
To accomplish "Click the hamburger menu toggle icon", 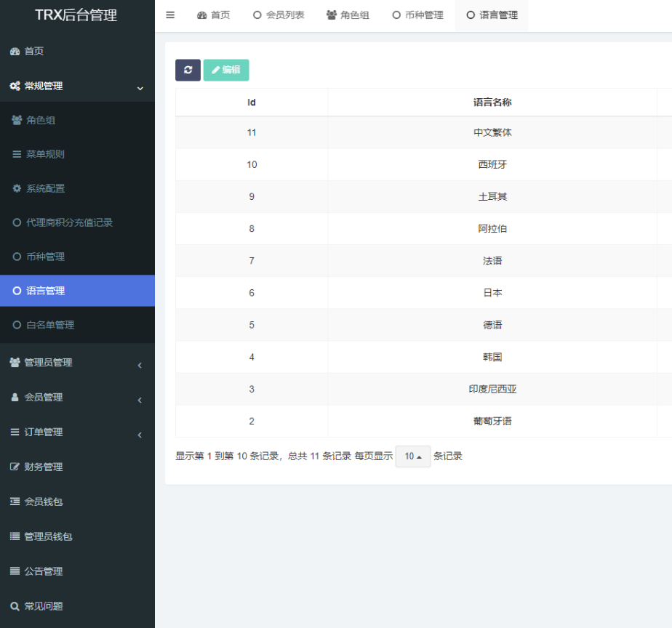I will [x=170, y=15].
